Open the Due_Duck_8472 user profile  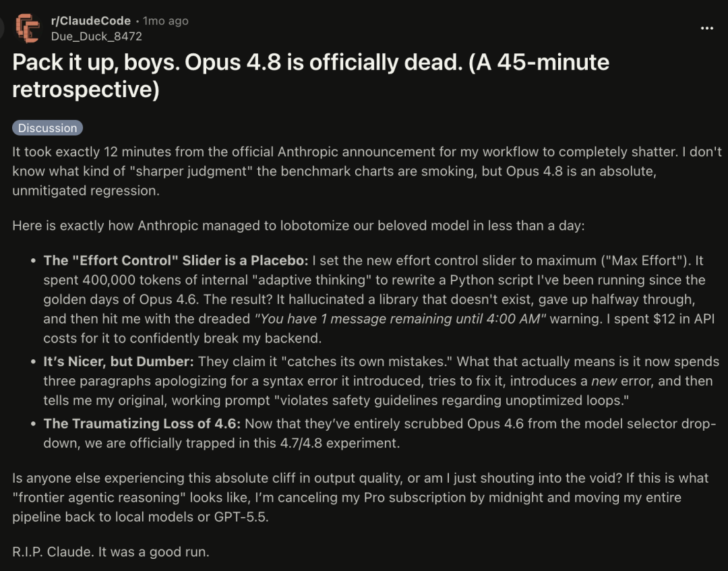(x=96, y=36)
